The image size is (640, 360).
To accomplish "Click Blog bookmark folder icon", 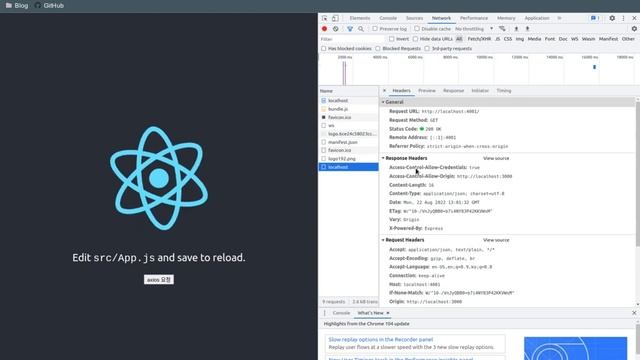I will pyautogui.click(x=9, y=6).
